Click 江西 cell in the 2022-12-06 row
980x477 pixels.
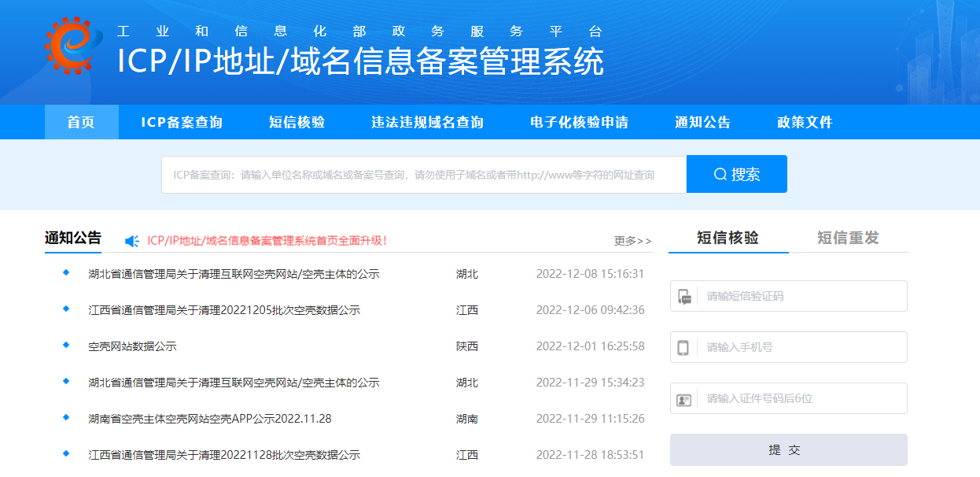tap(467, 310)
